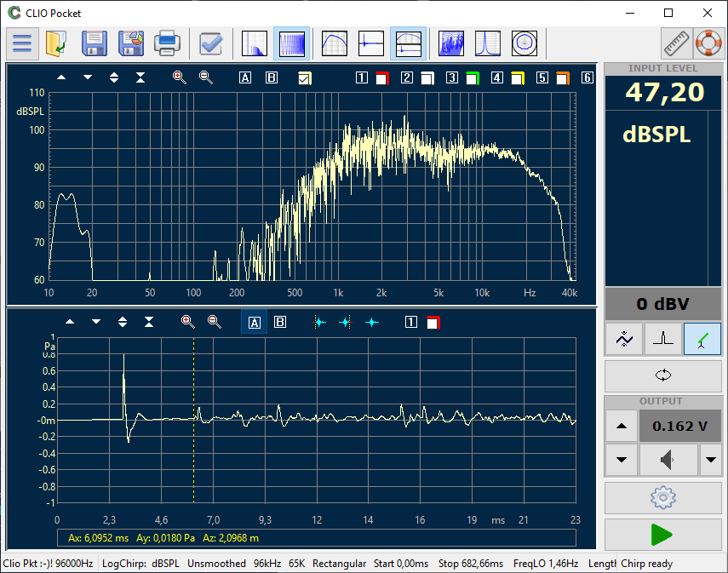Open settings with the gear button
Image resolution: width=728 pixels, height=573 pixels.
point(662,496)
